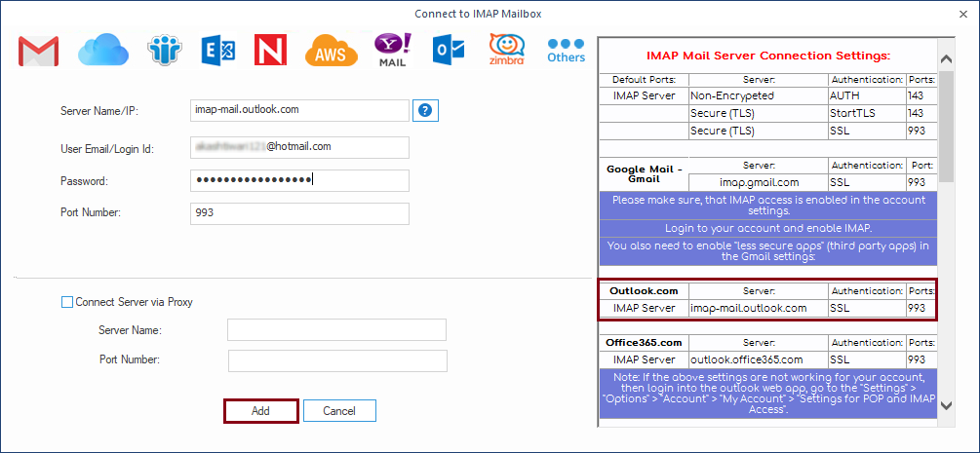Click the settings panel scroll up arrow

click(x=946, y=60)
